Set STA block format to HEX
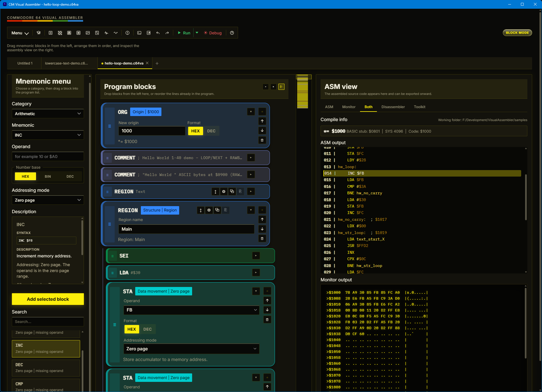This screenshot has width=542, height=392. tap(132, 329)
